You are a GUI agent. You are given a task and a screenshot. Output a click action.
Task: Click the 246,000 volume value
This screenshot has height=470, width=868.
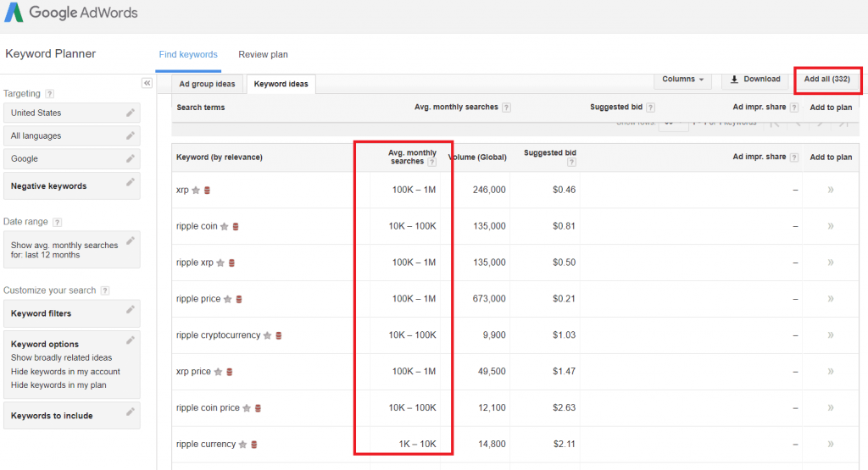pos(489,190)
